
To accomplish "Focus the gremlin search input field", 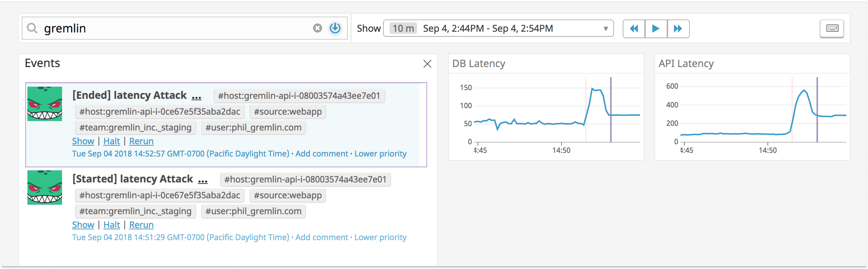I will click(173, 28).
